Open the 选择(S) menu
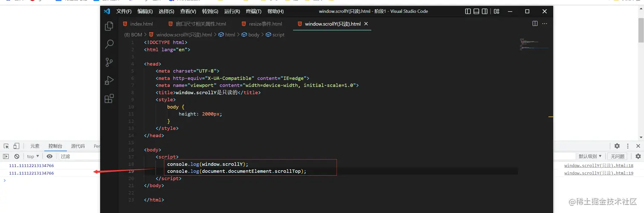Image resolution: width=644 pixels, height=213 pixels. click(x=166, y=11)
